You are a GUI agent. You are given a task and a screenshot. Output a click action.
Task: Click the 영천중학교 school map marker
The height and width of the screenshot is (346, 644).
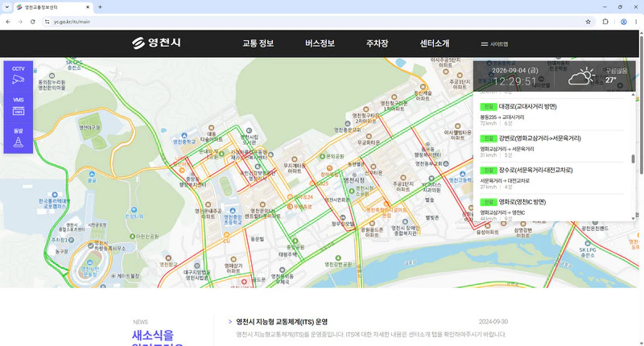pos(184,138)
